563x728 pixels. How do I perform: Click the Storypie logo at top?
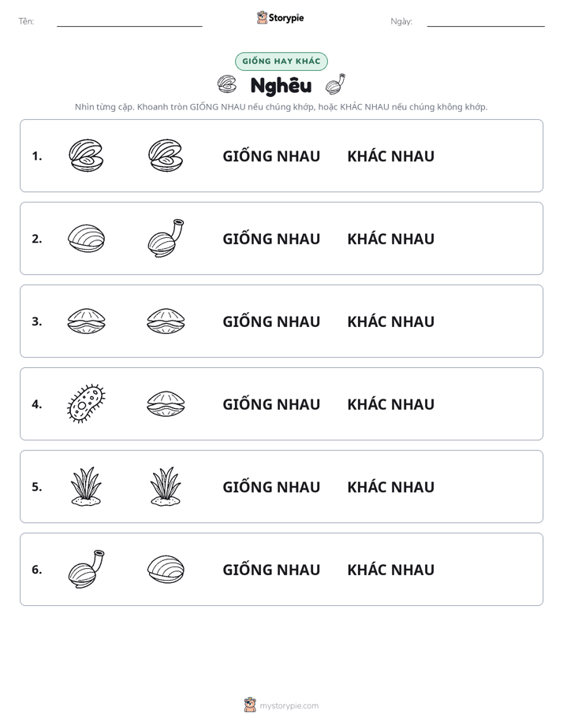click(280, 17)
